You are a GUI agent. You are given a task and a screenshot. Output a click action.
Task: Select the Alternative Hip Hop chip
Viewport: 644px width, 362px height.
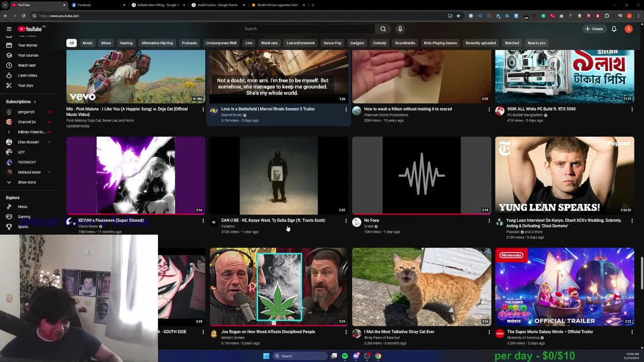(x=157, y=43)
